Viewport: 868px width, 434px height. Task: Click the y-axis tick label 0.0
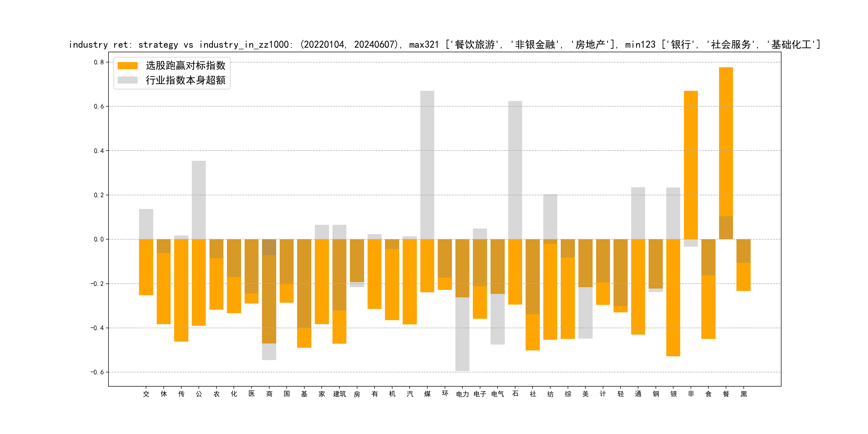coord(99,240)
